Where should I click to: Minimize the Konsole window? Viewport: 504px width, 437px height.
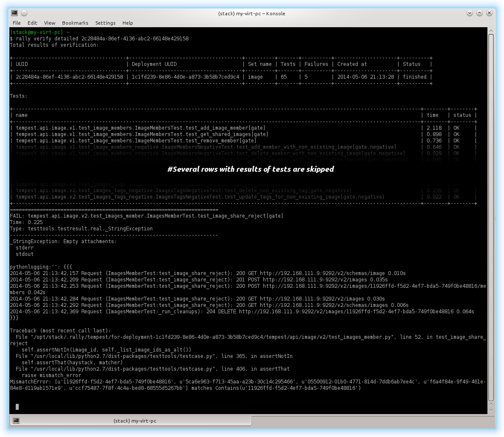[x=470, y=13]
